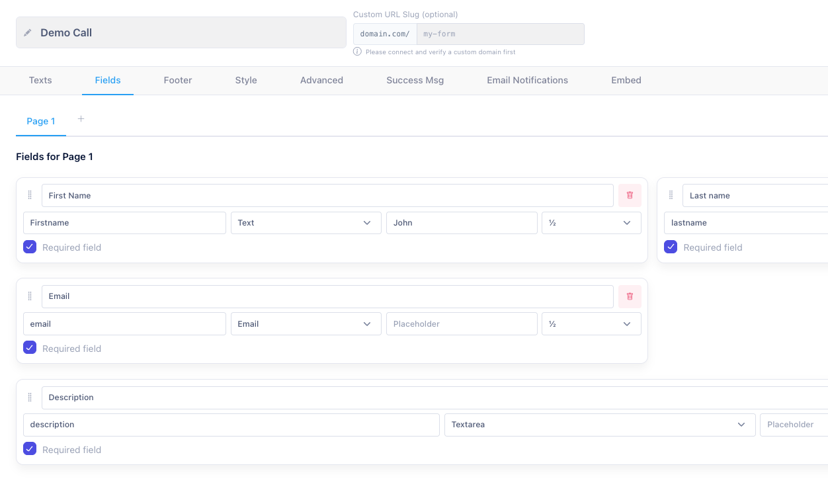Open the Email Notifications tab
Image resolution: width=828 pixels, height=504 pixels.
(527, 80)
